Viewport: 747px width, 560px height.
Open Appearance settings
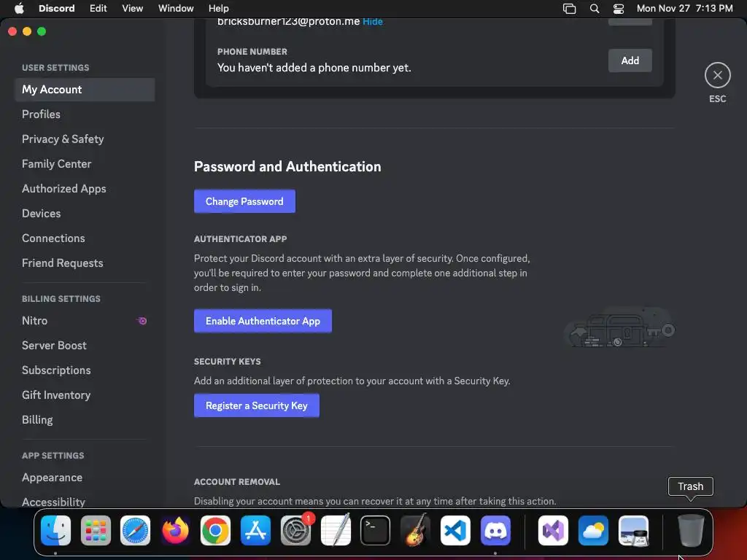[x=85, y=478]
